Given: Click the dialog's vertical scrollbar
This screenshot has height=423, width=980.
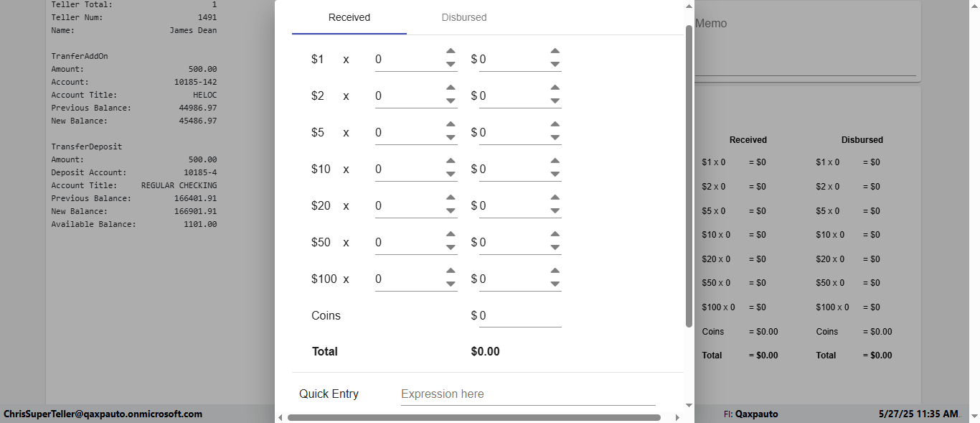Looking at the screenshot, I should (x=689, y=172).
